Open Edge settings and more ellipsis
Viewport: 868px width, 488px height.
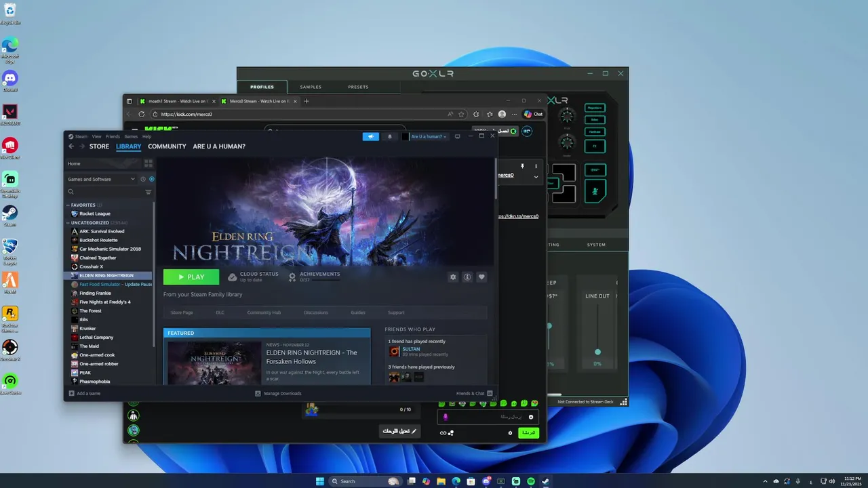(513, 114)
